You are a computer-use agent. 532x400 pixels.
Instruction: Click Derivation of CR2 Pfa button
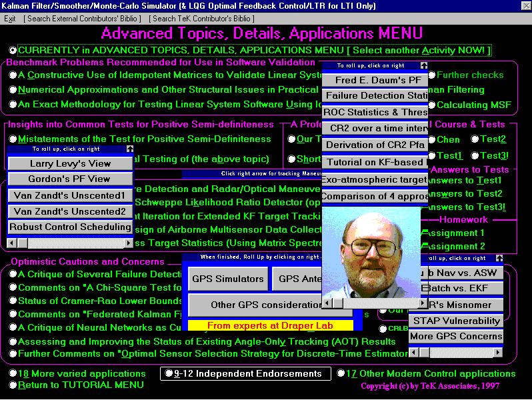coord(375,145)
